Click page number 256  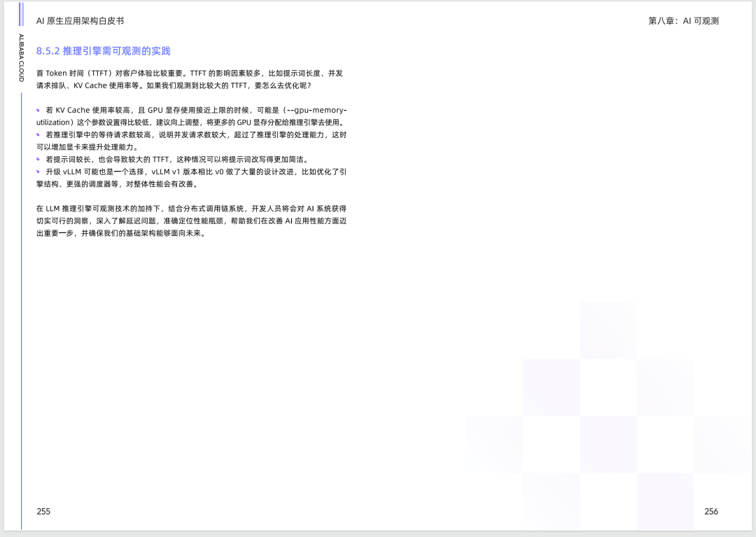tap(711, 512)
